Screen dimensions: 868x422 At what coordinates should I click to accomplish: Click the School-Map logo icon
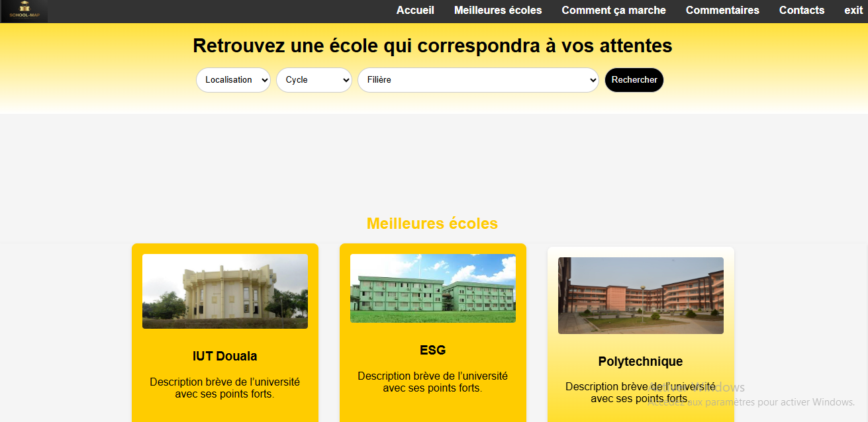[x=24, y=11]
